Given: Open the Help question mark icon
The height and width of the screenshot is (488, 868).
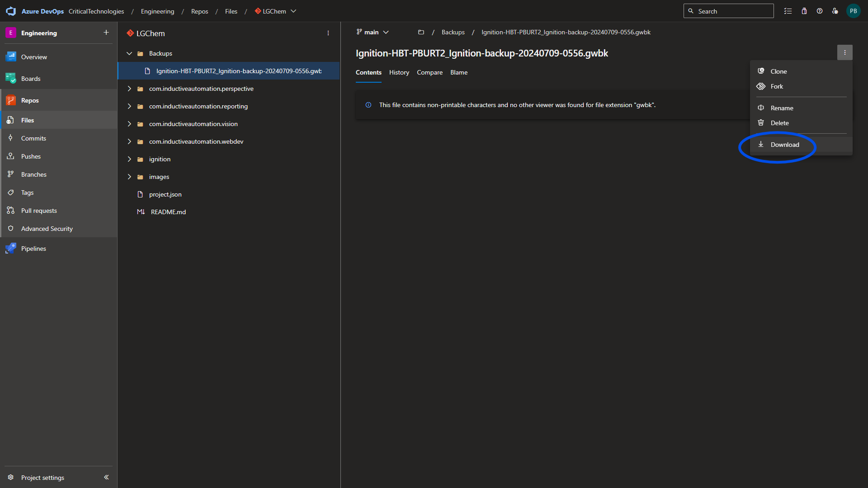Looking at the screenshot, I should 820,11.
